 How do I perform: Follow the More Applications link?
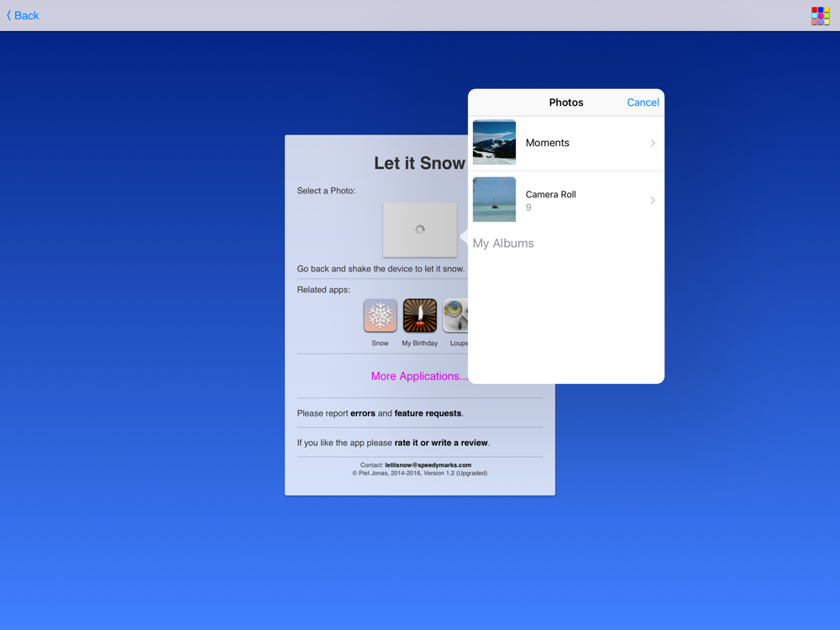pos(419,376)
